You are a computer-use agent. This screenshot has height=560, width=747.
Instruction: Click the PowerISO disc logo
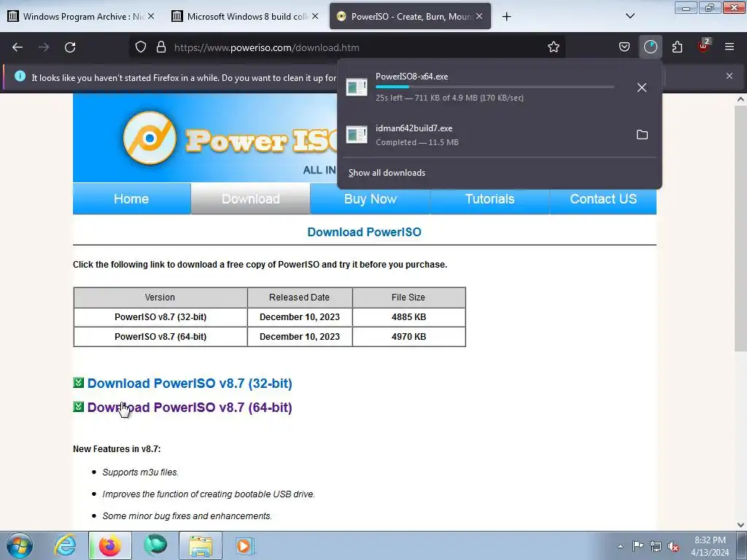[x=150, y=138]
